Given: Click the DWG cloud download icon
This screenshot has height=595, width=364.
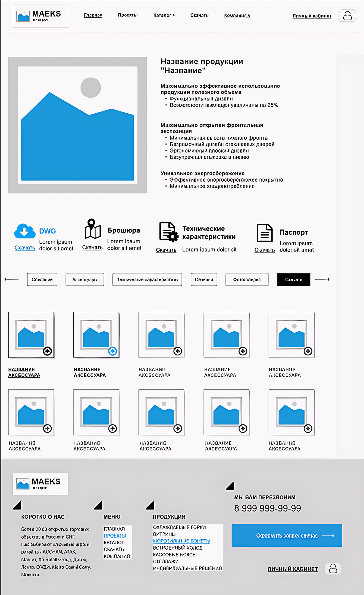Looking at the screenshot, I should click(x=25, y=231).
